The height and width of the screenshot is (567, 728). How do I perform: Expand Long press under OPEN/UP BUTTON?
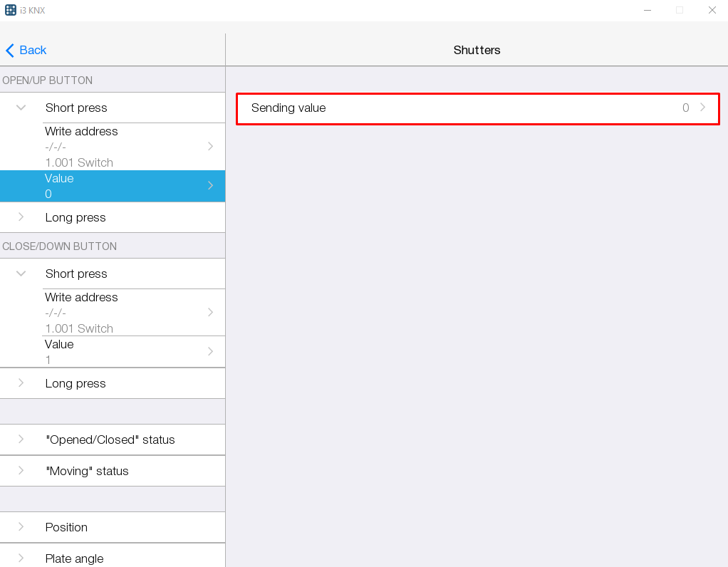point(21,217)
